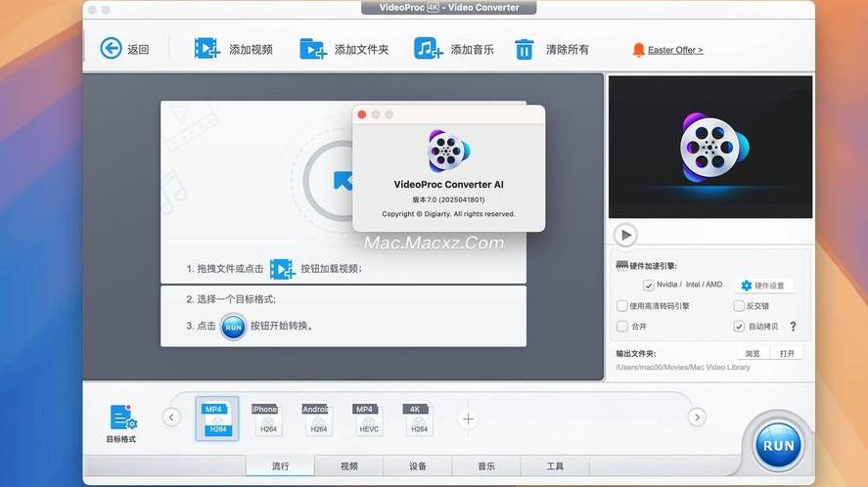This screenshot has height=487, width=868.
Task: Click the small RUN icon in step 3
Action: tap(233, 327)
